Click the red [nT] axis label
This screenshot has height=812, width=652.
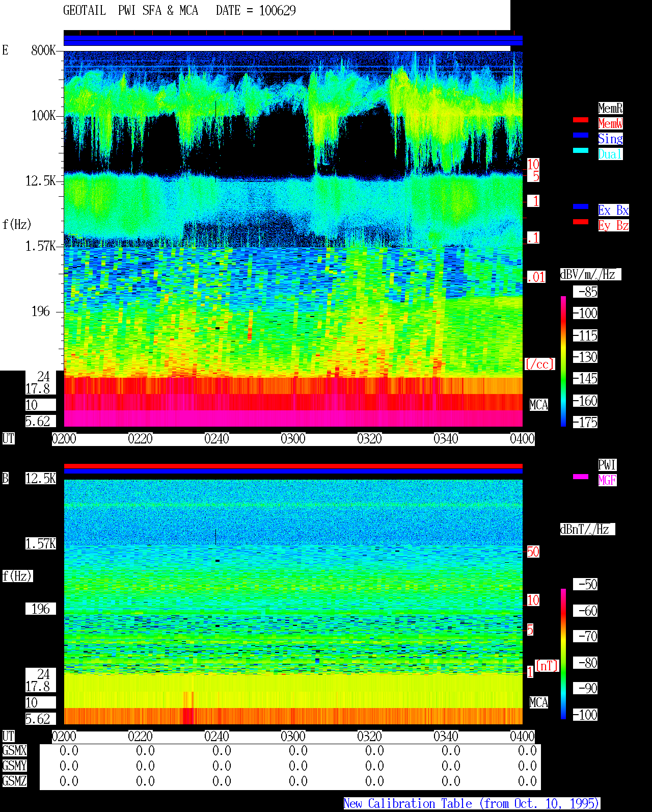[x=547, y=666]
